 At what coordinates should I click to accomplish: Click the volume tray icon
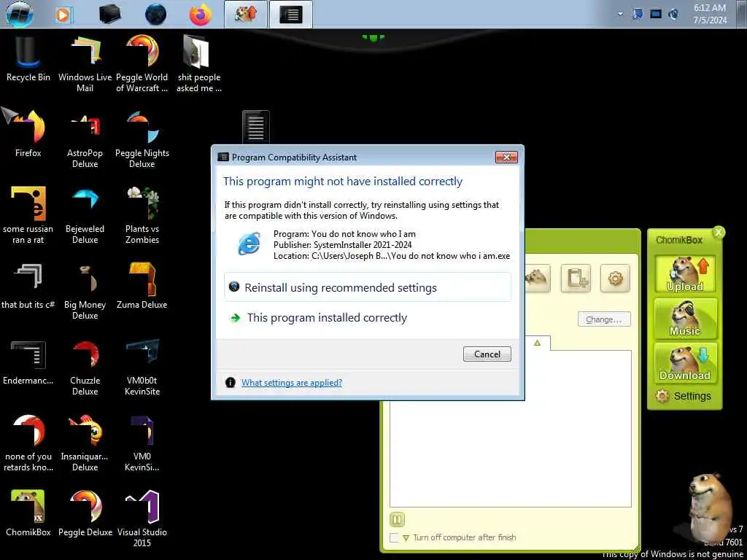coord(673,15)
